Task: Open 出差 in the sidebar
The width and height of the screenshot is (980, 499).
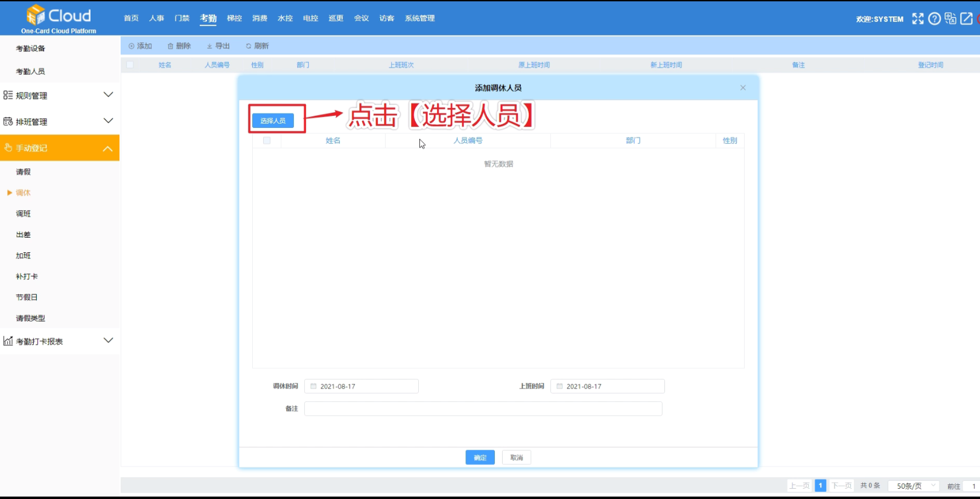Action: 23,235
